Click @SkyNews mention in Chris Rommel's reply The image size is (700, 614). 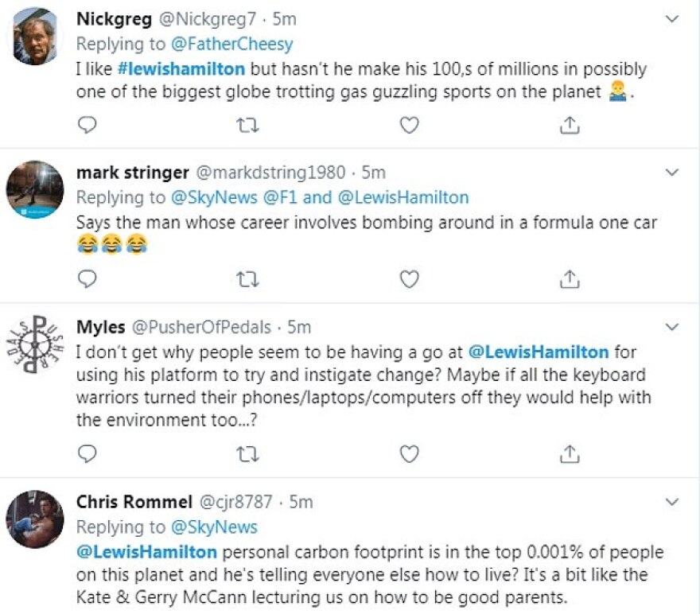(x=212, y=527)
